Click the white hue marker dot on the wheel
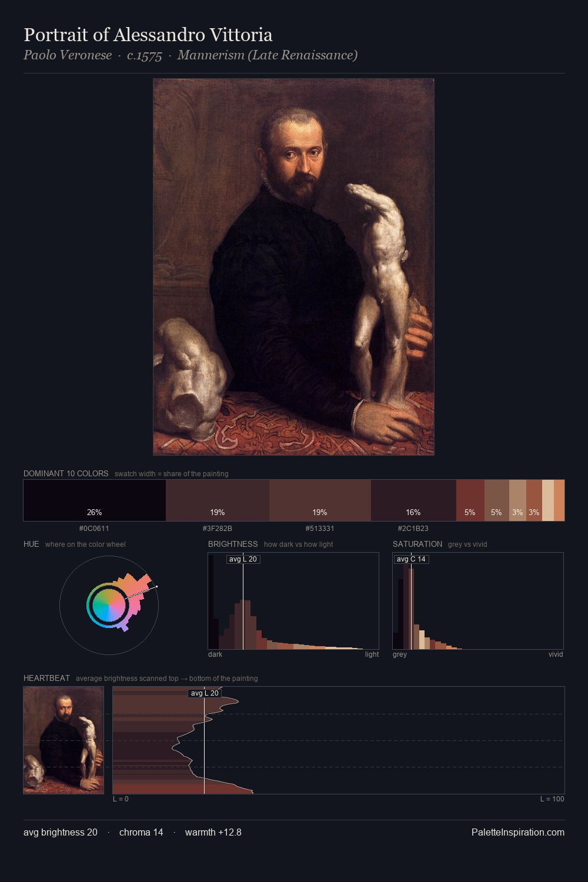588x882 pixels. click(156, 586)
